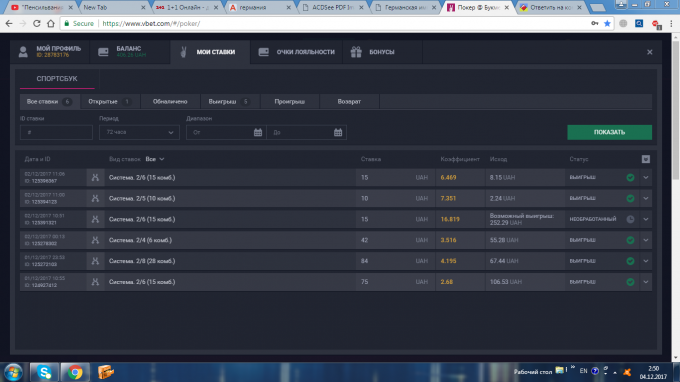
Task: Open 'Мой профиль' tab
Action: [x=50, y=52]
